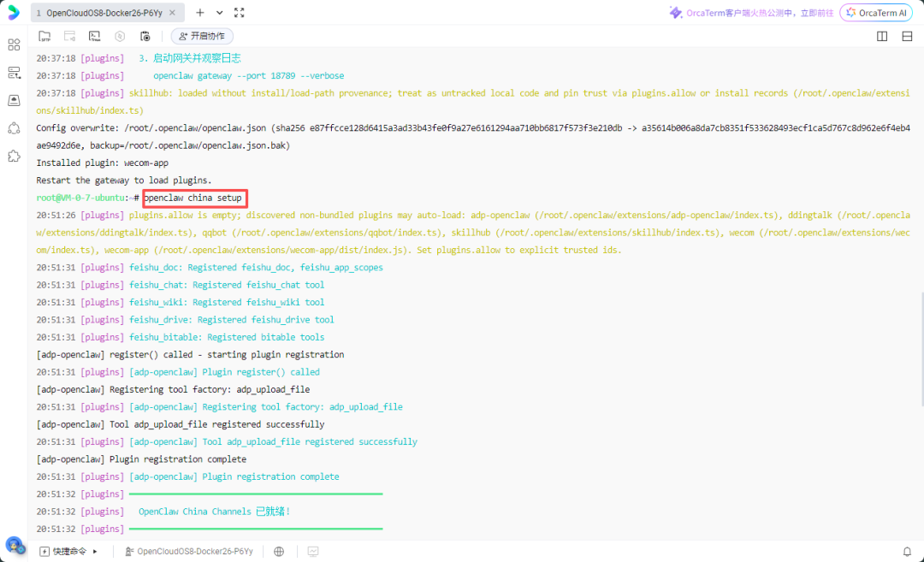
Task: Open the session recording clipboard icon
Action: [145, 36]
